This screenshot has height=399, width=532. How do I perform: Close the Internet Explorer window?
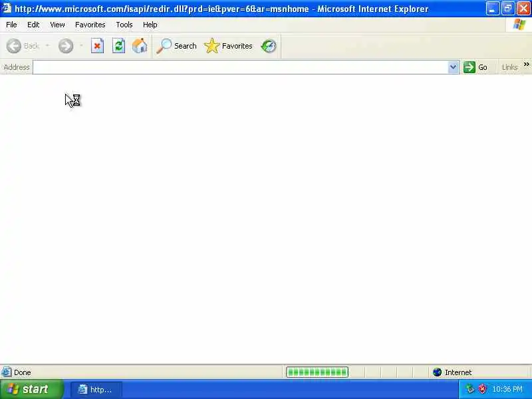pyautogui.click(x=523, y=9)
